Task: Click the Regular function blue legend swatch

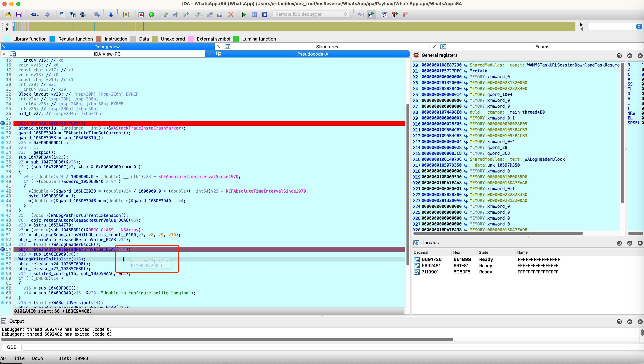Action: (x=52, y=39)
